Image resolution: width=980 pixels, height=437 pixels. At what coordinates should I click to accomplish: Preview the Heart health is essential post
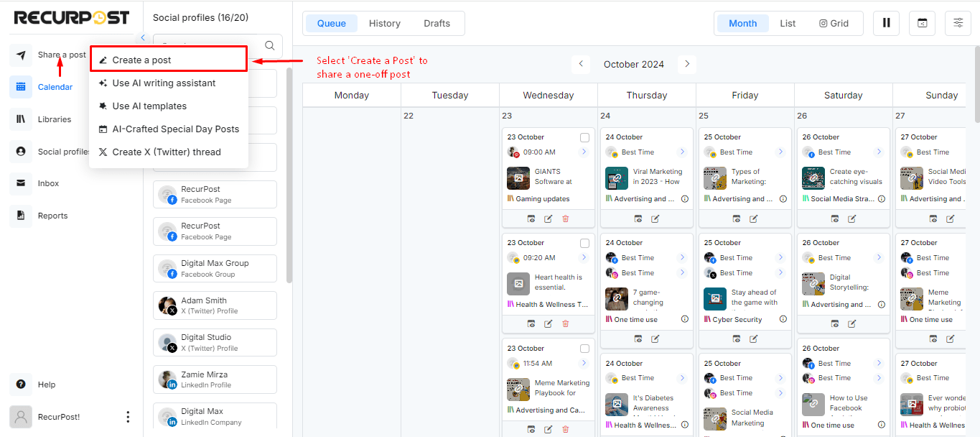531,324
